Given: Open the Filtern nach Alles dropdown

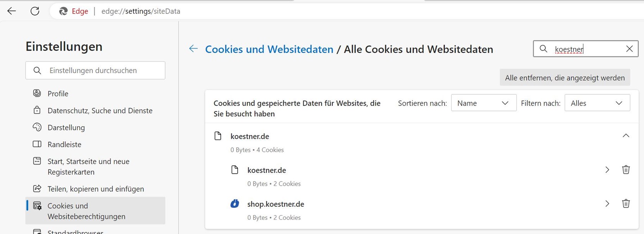Looking at the screenshot, I should 597,103.
